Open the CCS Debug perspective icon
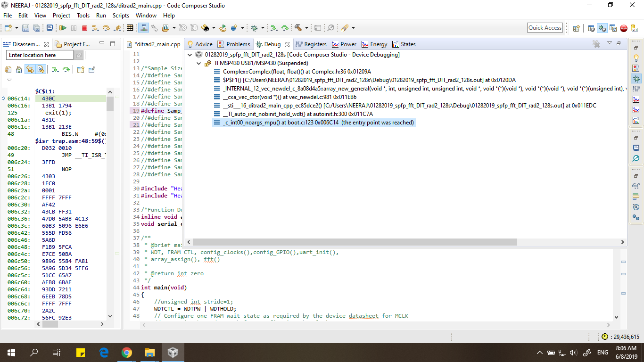Screen dimensions: 644x362 point(602,28)
